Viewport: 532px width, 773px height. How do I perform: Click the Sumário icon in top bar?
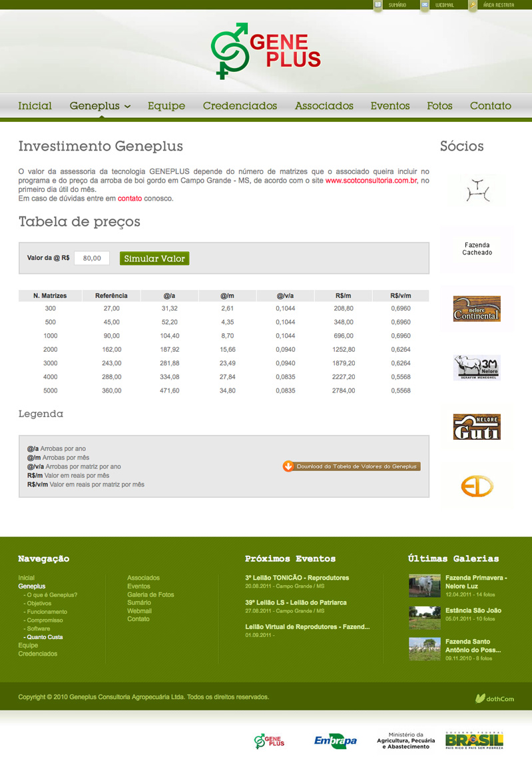point(378,5)
